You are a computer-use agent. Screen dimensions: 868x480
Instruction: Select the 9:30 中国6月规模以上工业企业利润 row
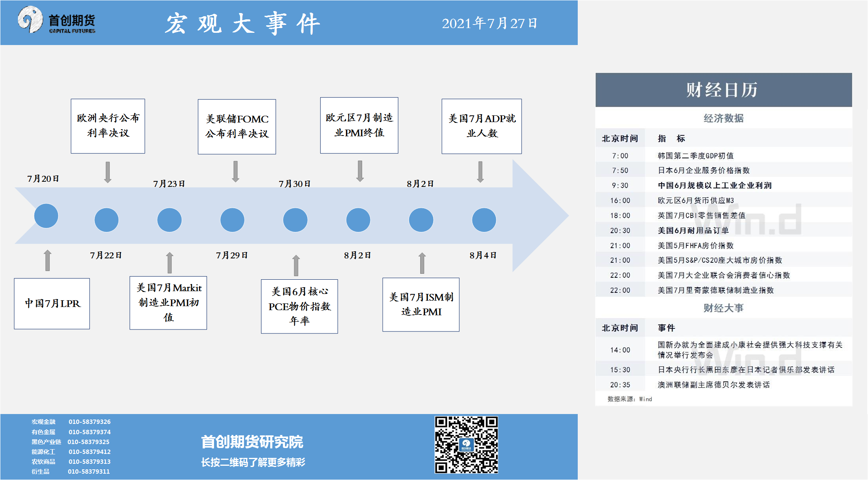tap(723, 185)
